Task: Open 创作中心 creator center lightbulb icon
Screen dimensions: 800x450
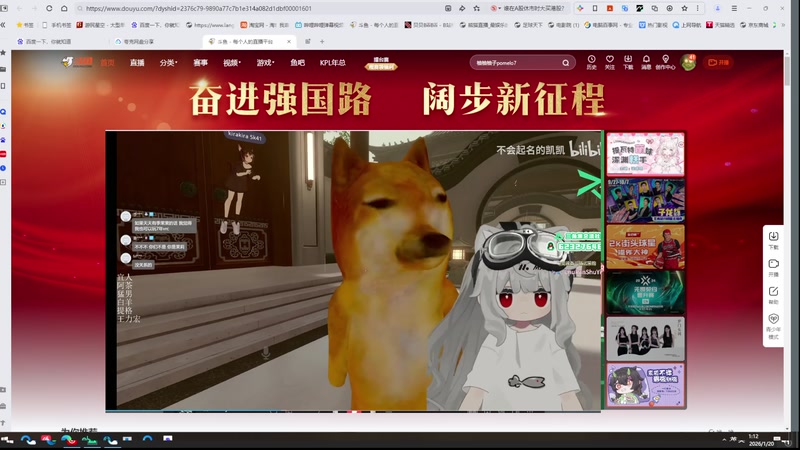Action: tap(665, 62)
